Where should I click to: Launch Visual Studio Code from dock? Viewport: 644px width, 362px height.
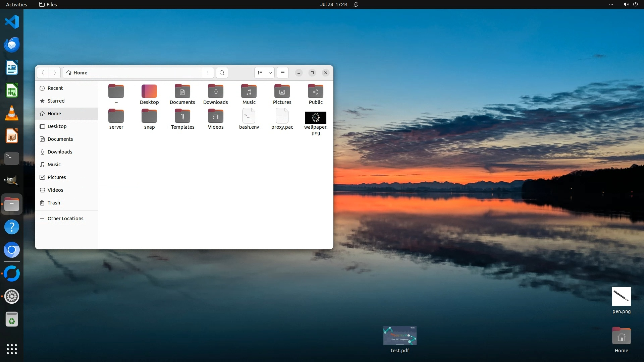click(x=12, y=22)
